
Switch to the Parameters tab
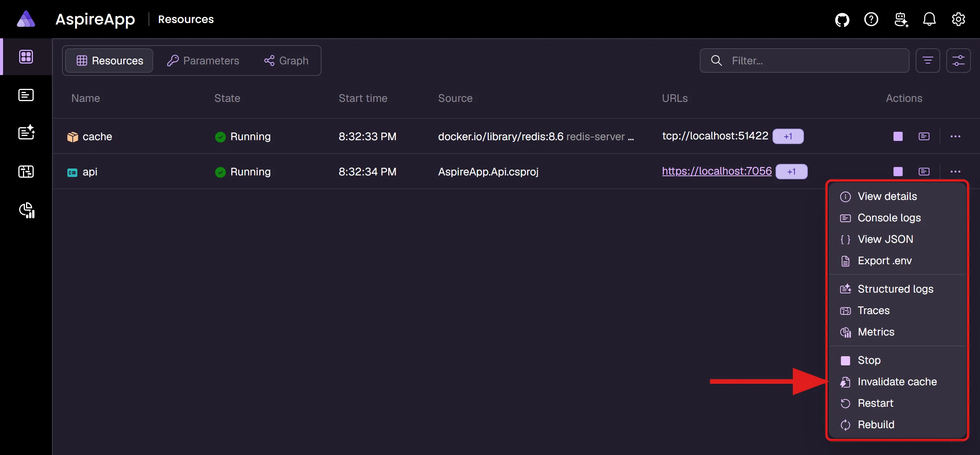coord(203,61)
